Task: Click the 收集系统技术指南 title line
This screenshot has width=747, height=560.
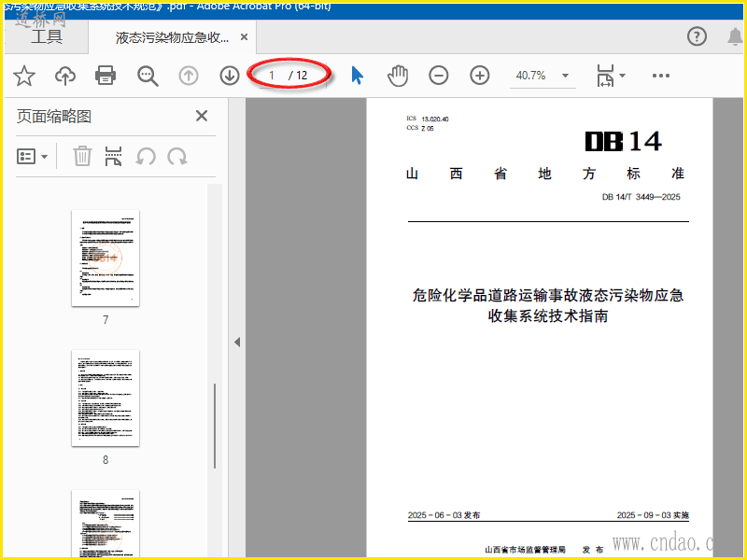Action: 548,315
